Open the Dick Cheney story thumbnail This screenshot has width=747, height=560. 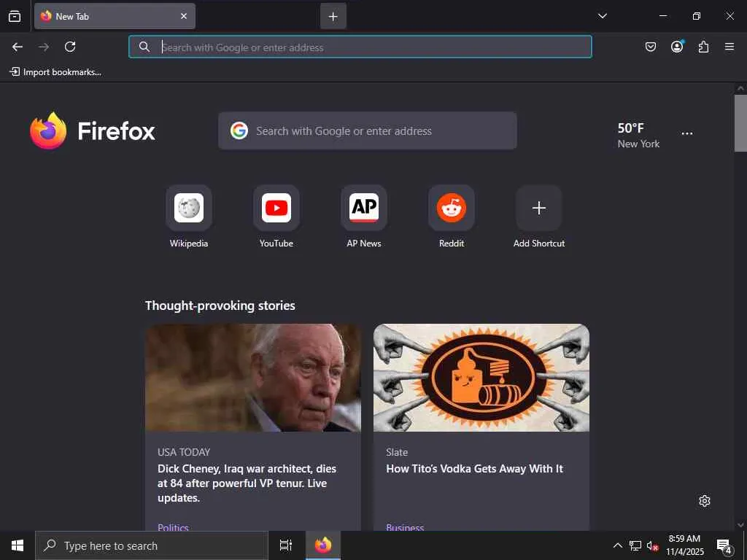tap(253, 378)
